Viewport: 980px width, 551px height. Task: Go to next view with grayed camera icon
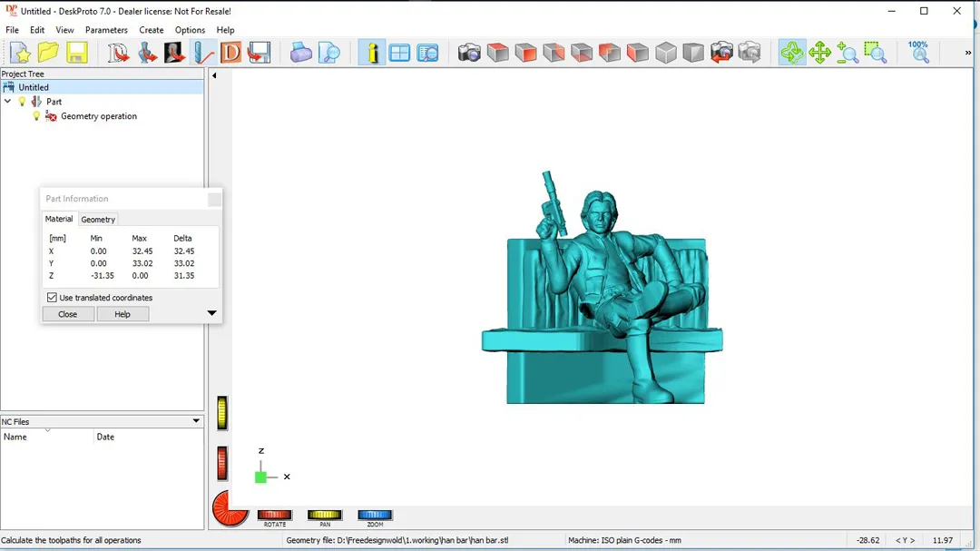click(750, 53)
